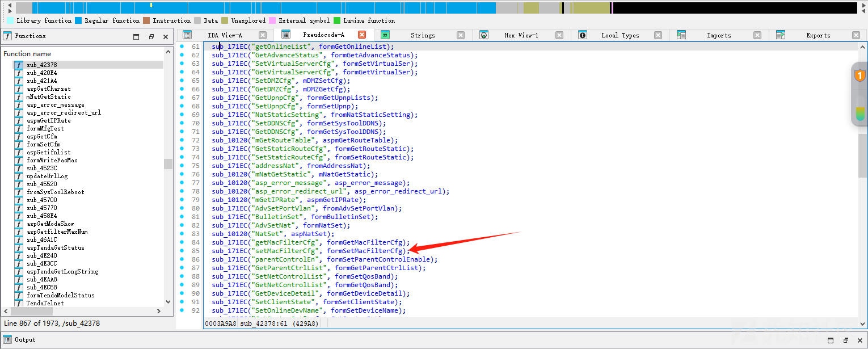
Task: Toggle the breakpoint dot on line 85
Action: click(x=182, y=251)
